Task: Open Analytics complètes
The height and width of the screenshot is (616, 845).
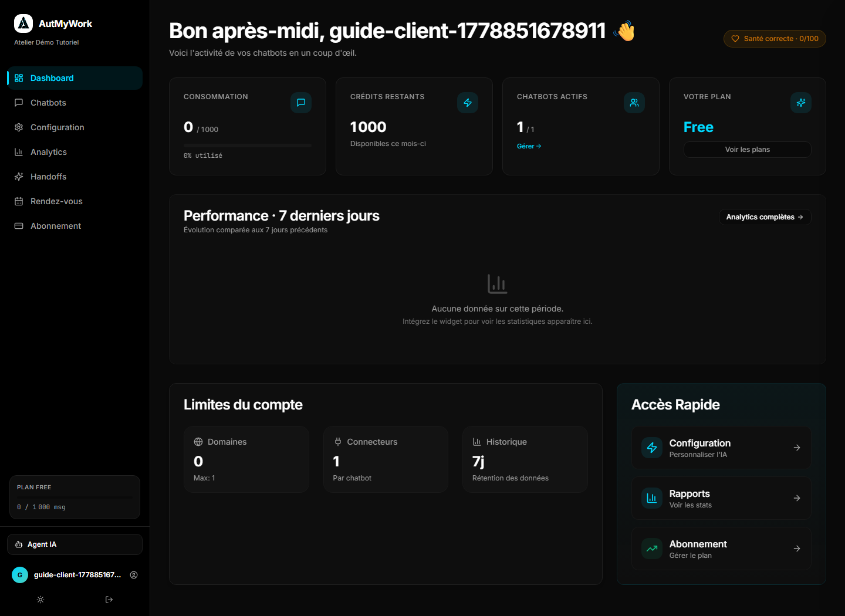Action: coord(765,217)
